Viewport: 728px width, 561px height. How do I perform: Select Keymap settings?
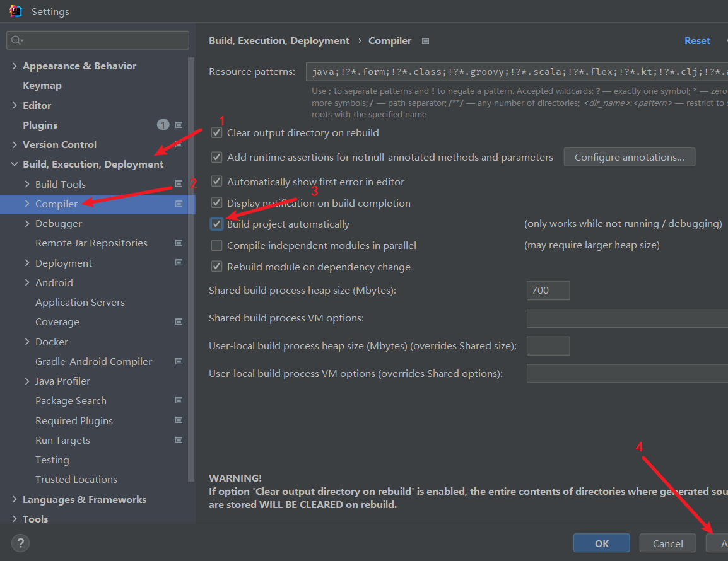[x=42, y=86]
